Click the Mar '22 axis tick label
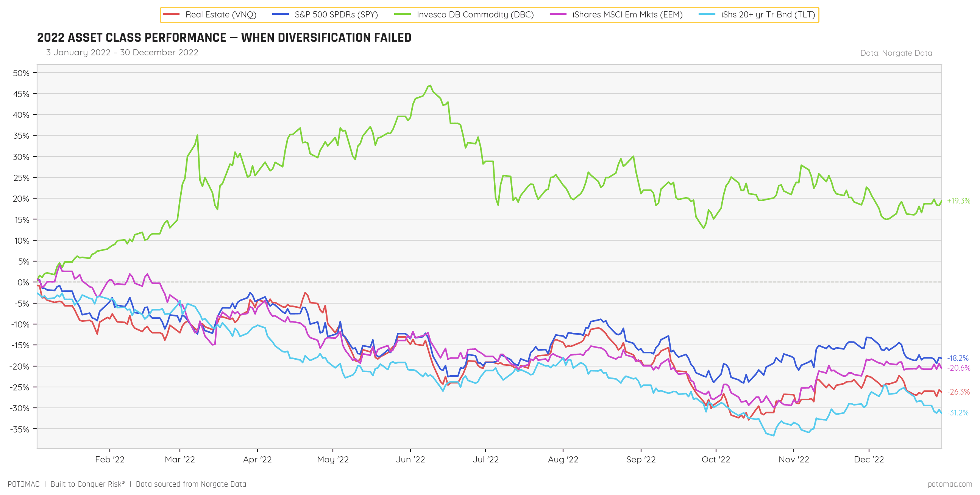980x495 pixels. pyautogui.click(x=179, y=459)
